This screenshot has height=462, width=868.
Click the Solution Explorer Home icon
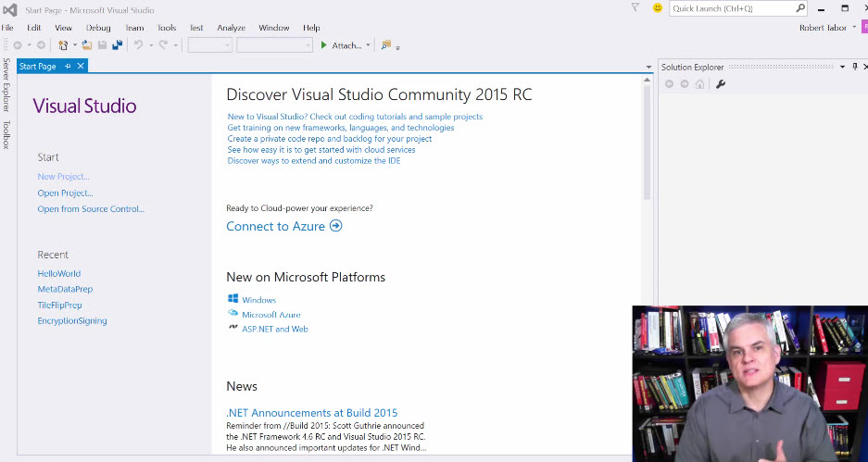700,84
